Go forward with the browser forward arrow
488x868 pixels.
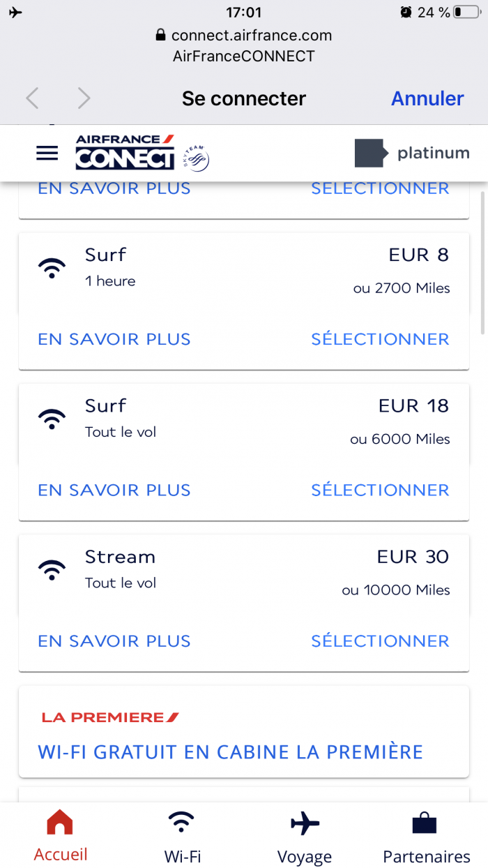click(x=84, y=98)
